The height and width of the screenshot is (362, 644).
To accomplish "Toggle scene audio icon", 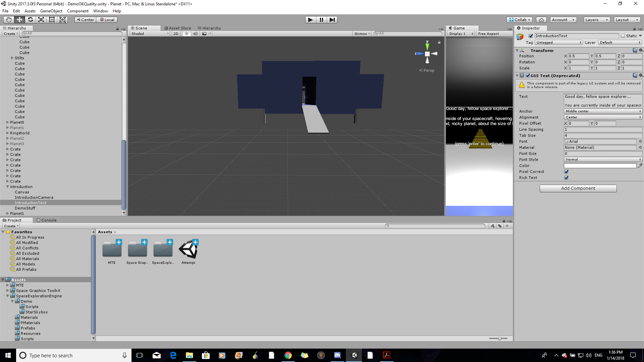I will [195, 34].
